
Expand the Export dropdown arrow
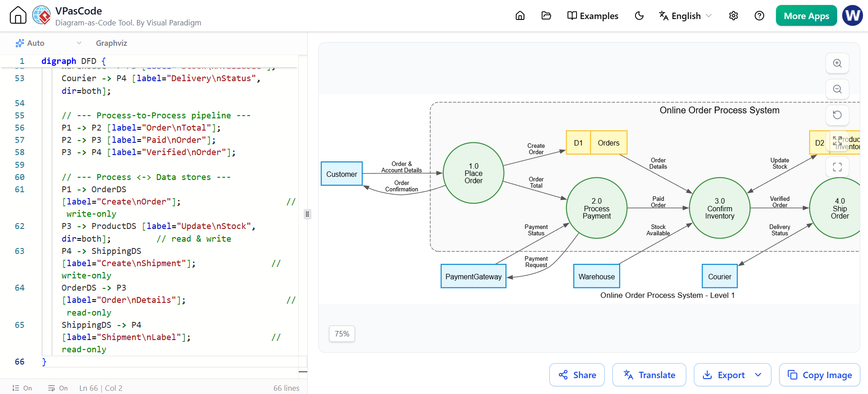758,375
